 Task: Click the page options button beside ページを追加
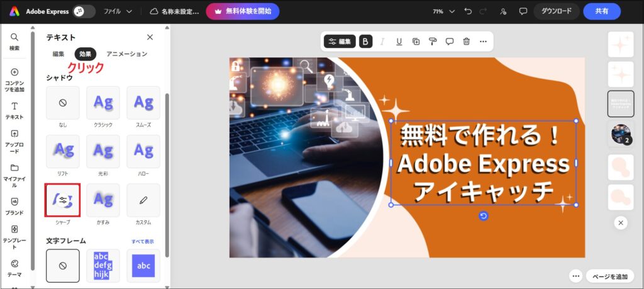coord(575,276)
